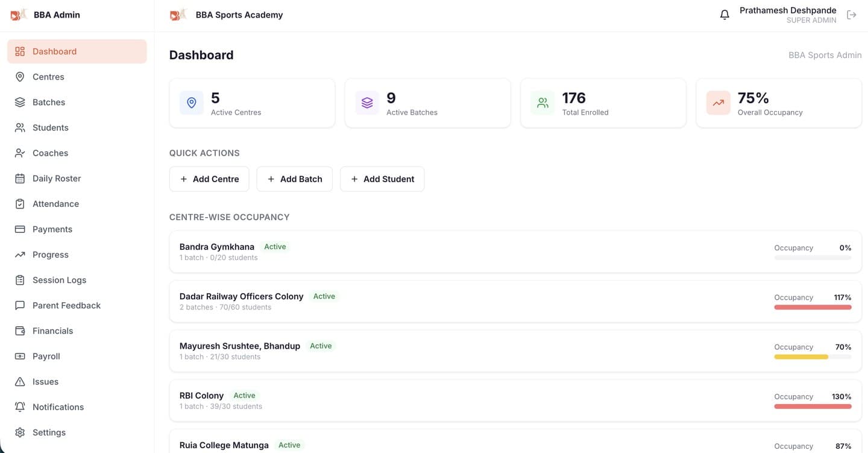Click the Financials wallet icon

tap(20, 331)
